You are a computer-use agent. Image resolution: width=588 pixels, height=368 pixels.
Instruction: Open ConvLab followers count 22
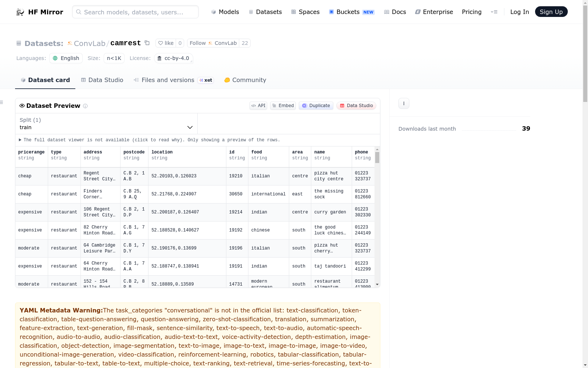(x=245, y=43)
